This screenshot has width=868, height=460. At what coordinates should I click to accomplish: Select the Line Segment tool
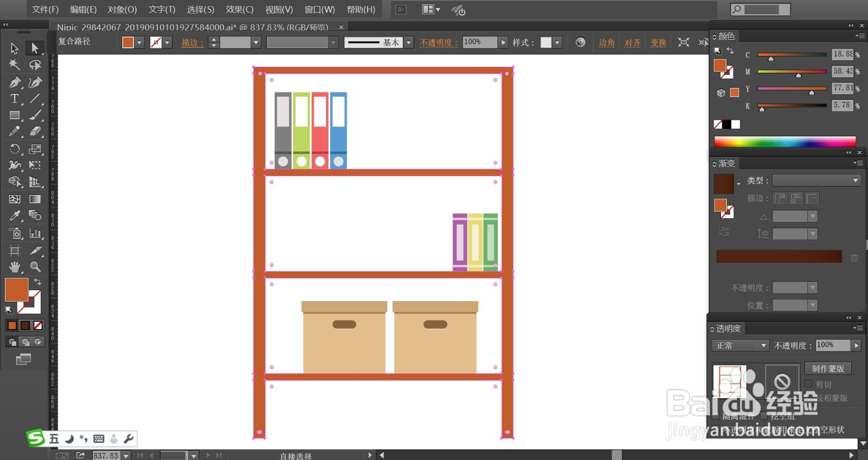[x=35, y=99]
